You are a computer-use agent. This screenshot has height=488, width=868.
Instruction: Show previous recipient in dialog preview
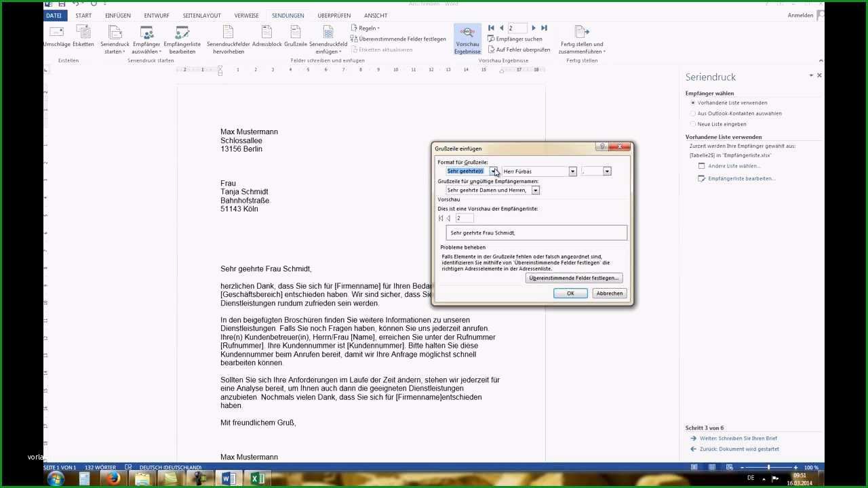click(x=448, y=218)
